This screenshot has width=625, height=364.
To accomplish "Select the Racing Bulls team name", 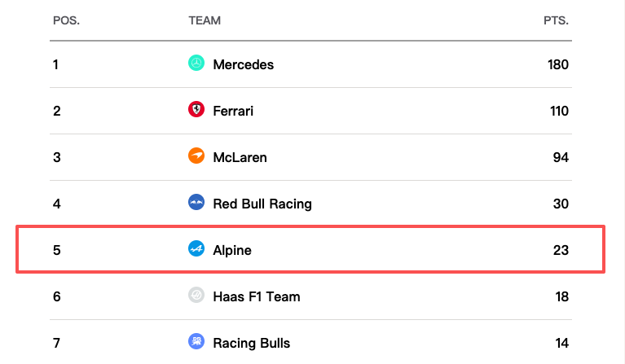I will click(251, 344).
